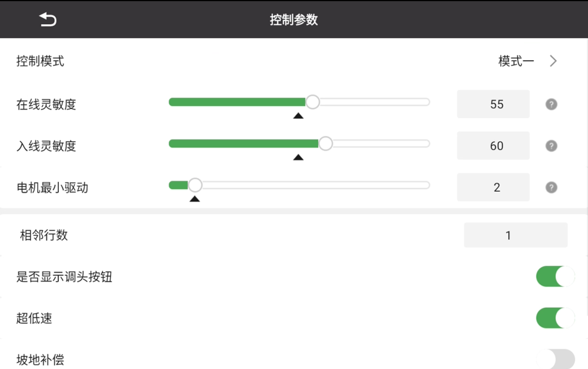The width and height of the screenshot is (588, 369).
Task: Click the 电机最小驱动 slider handle
Action: (x=195, y=185)
